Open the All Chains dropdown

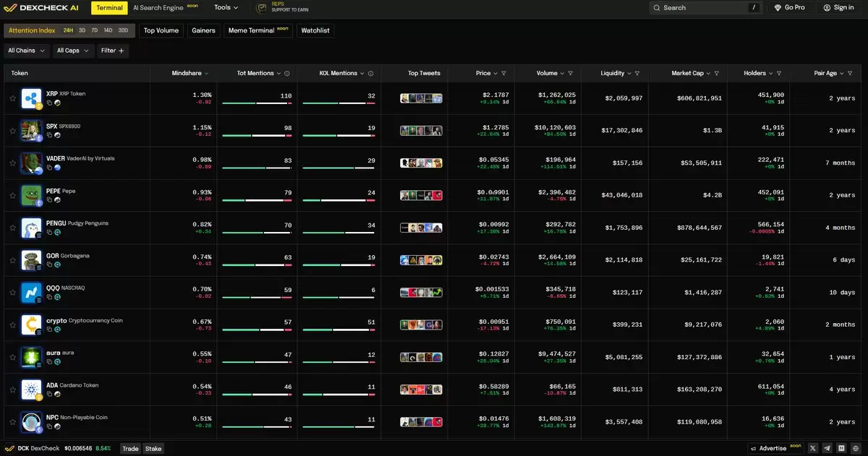pos(26,51)
